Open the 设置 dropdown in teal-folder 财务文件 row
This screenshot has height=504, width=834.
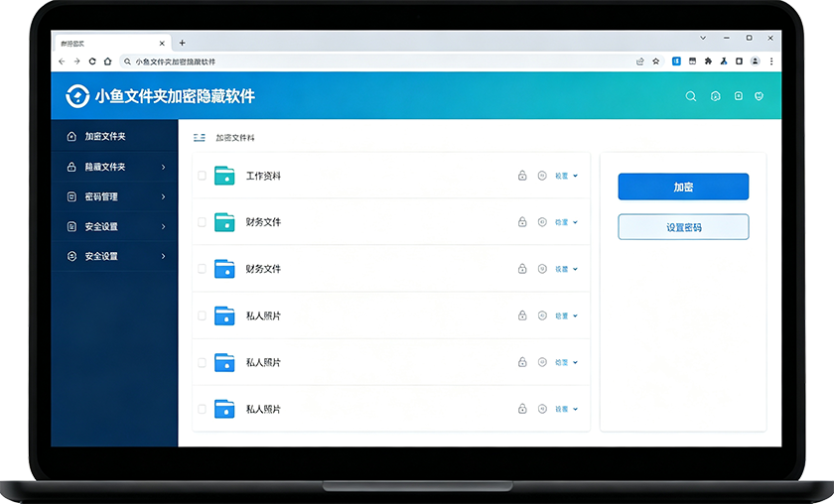pos(567,222)
